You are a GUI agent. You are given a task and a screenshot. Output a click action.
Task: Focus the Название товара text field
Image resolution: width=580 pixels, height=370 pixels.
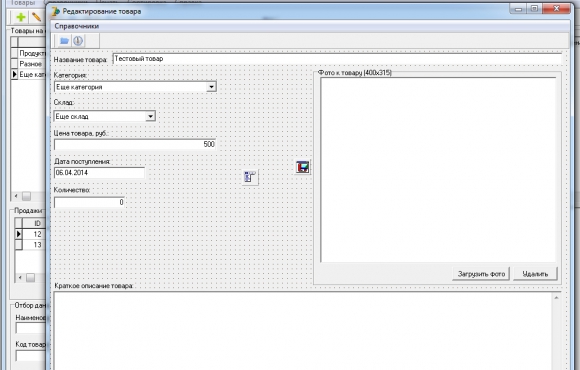(x=337, y=59)
